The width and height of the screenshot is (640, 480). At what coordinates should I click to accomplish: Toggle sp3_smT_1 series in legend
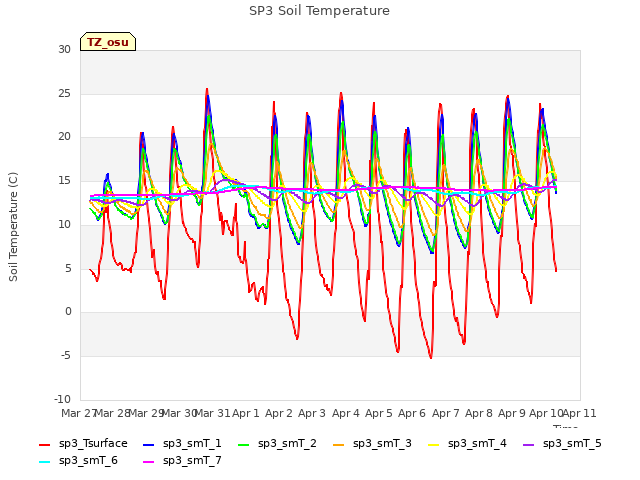tap(182, 444)
